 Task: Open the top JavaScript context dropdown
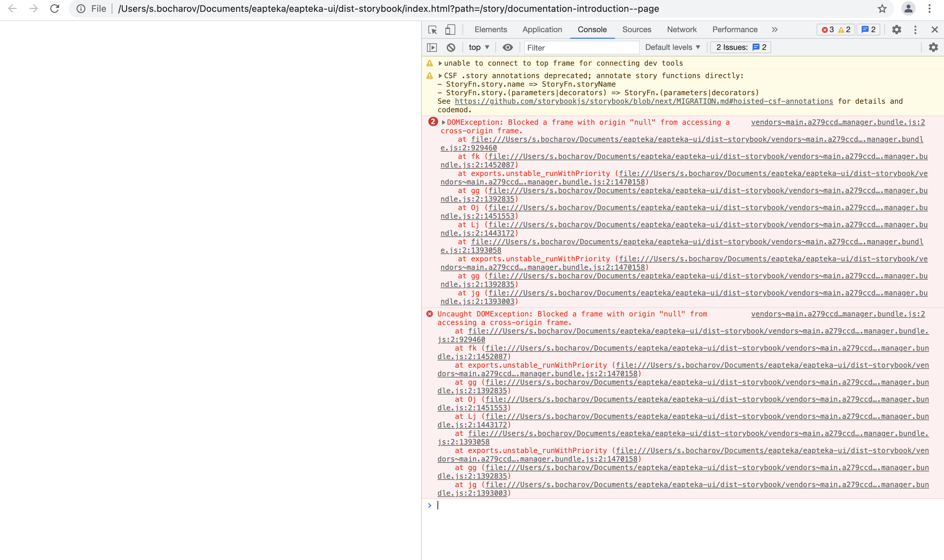tap(479, 48)
